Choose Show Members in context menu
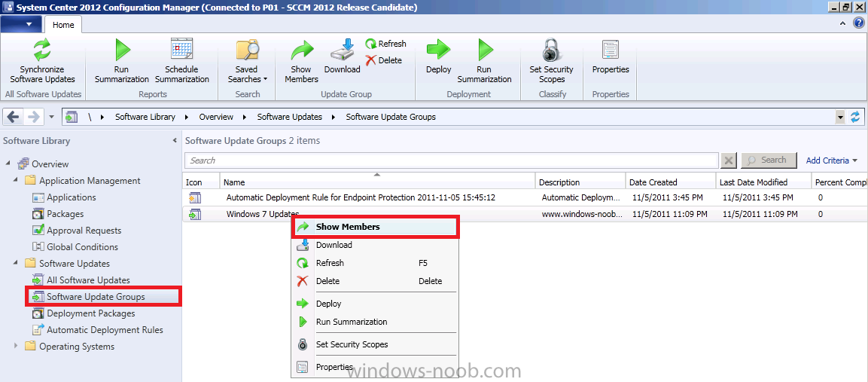This screenshot has height=382, width=868. [375, 227]
